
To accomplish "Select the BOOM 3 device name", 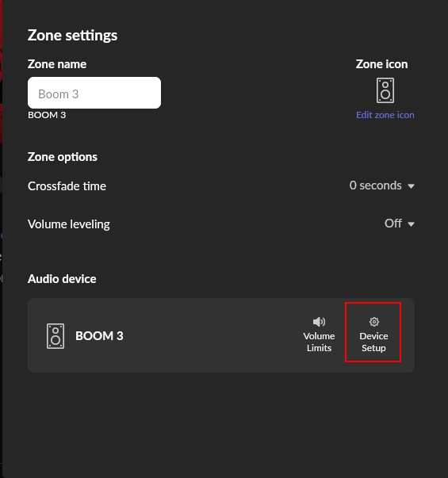I will (99, 336).
